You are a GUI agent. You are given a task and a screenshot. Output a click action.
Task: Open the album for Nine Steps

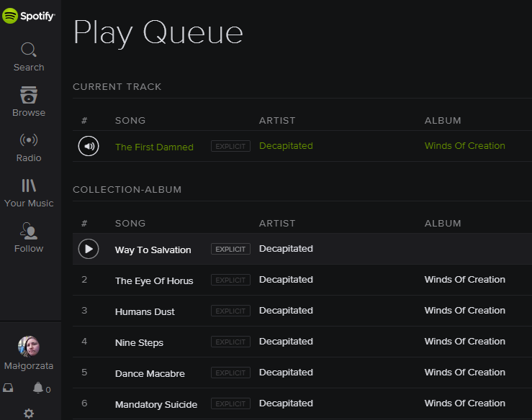[464, 342]
